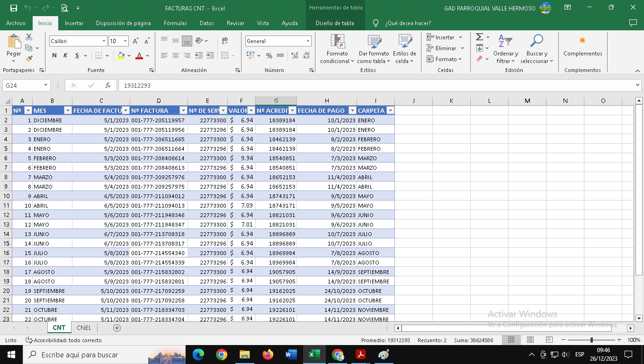Viewport: 644px width, 364px height.
Task: Switch to the CNEL sheet tab
Action: click(x=84, y=328)
